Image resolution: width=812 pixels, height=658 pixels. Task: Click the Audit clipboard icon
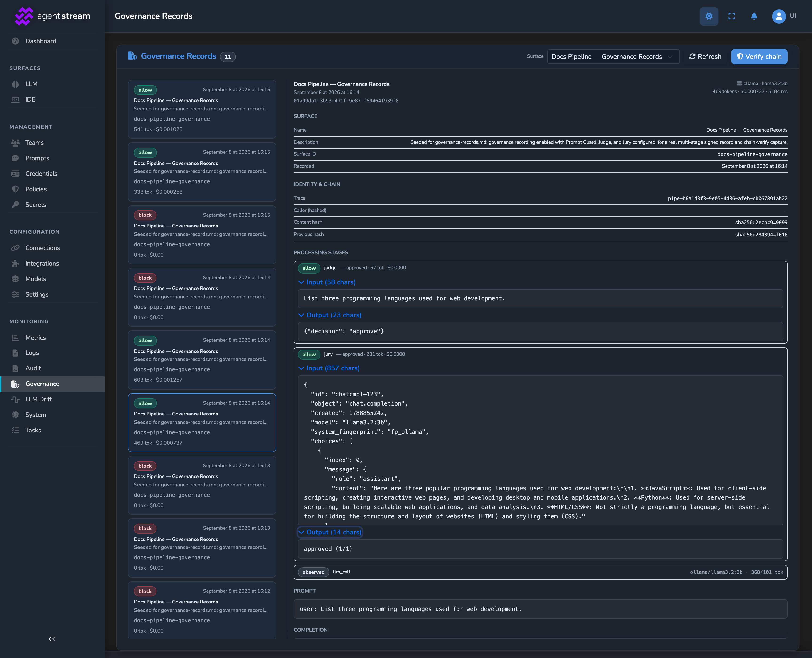[15, 368]
